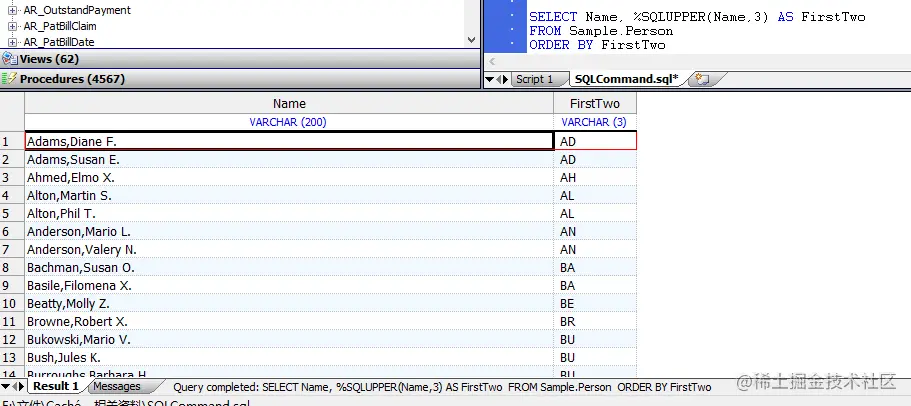
Task: Click the editor horizontal scroll-left arrow
Action: [492, 62]
